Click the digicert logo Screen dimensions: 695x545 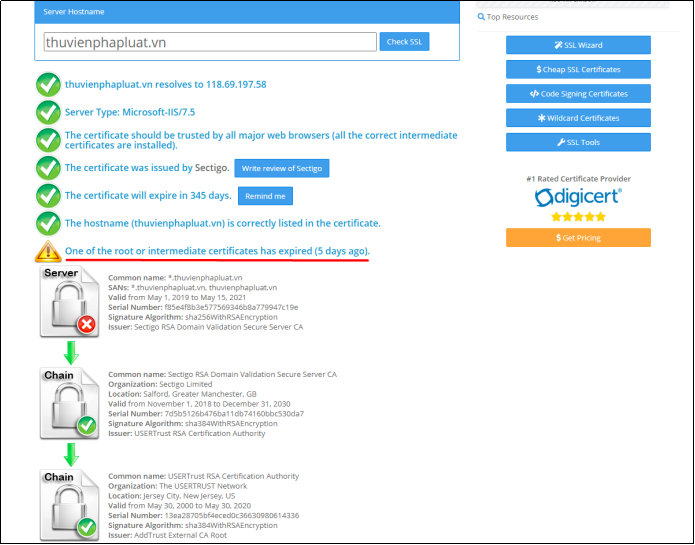click(x=578, y=197)
